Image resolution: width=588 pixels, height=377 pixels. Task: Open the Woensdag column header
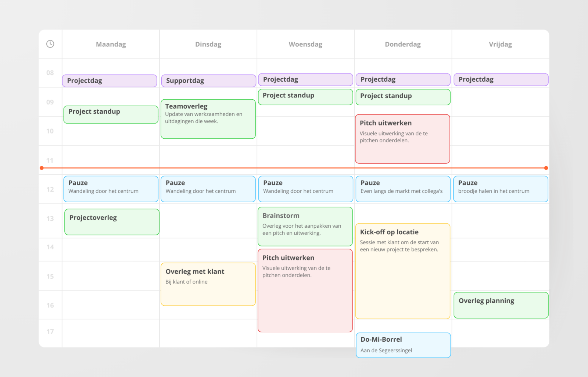point(305,45)
